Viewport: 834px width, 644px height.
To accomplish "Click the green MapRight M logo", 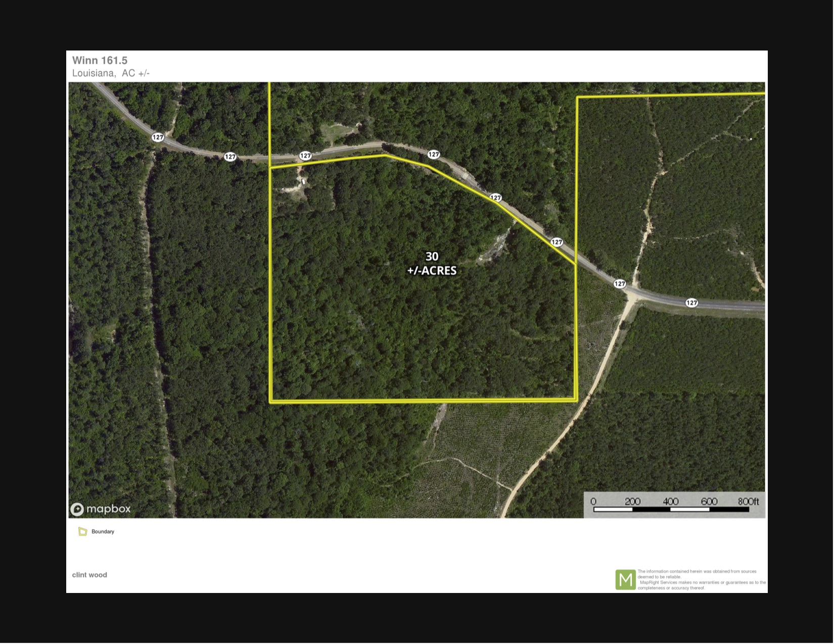I will [x=625, y=580].
